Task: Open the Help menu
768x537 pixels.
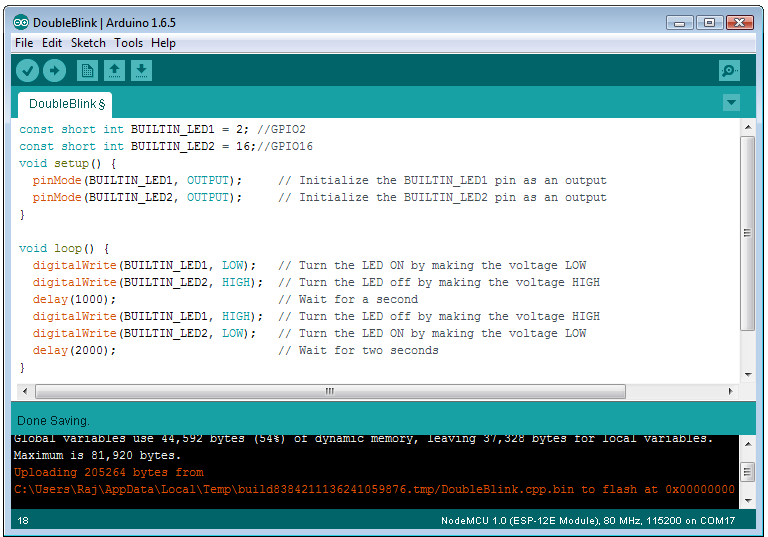Action: (163, 43)
